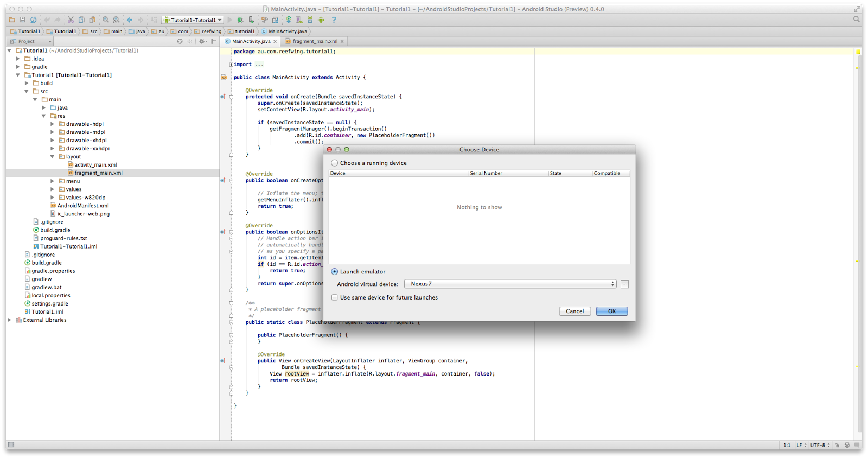
Task: Open the UTF-8 encoding dropdown
Action: pos(820,445)
